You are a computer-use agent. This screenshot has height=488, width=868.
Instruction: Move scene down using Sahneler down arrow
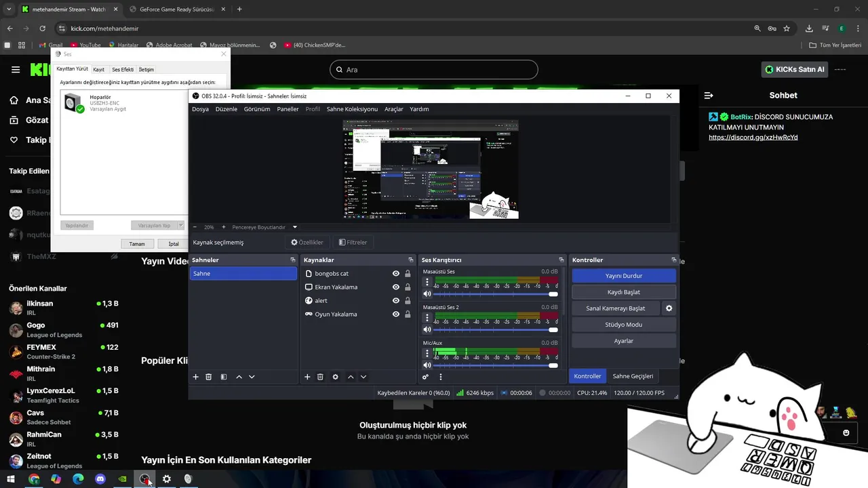click(252, 377)
